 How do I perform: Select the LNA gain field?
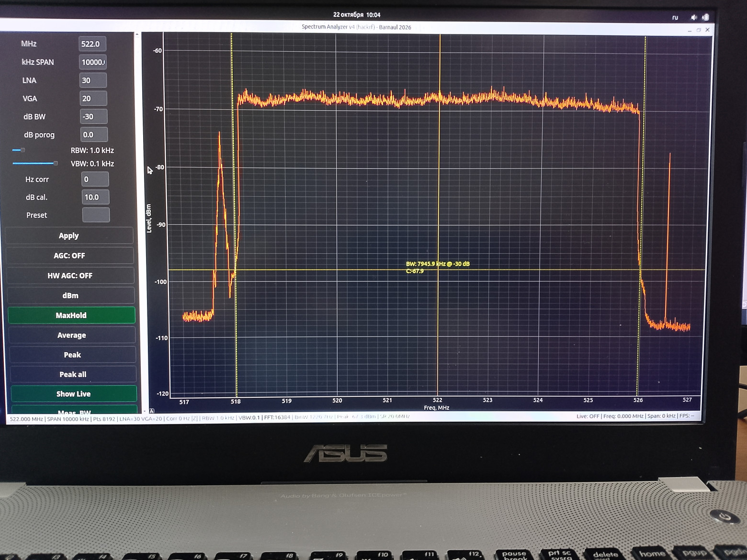(x=93, y=80)
